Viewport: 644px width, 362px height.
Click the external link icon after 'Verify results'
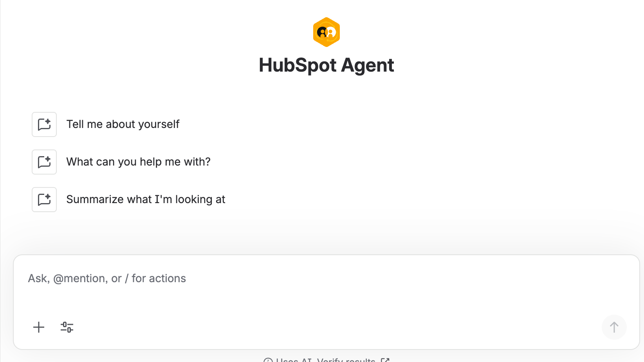tap(385, 360)
